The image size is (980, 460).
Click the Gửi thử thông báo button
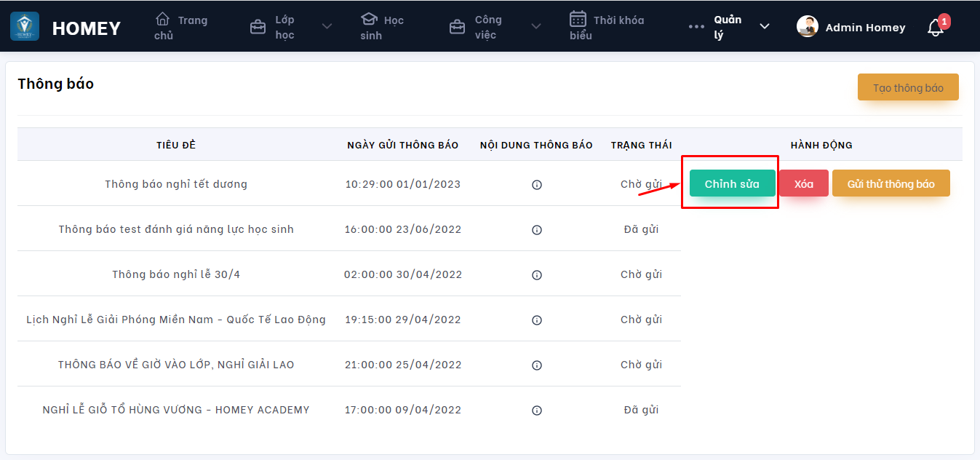point(891,184)
